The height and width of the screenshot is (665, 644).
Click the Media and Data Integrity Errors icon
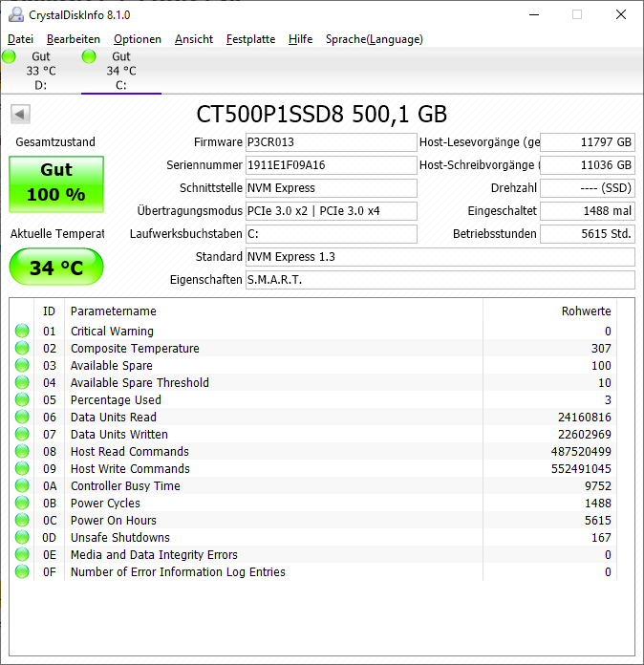tap(22, 554)
